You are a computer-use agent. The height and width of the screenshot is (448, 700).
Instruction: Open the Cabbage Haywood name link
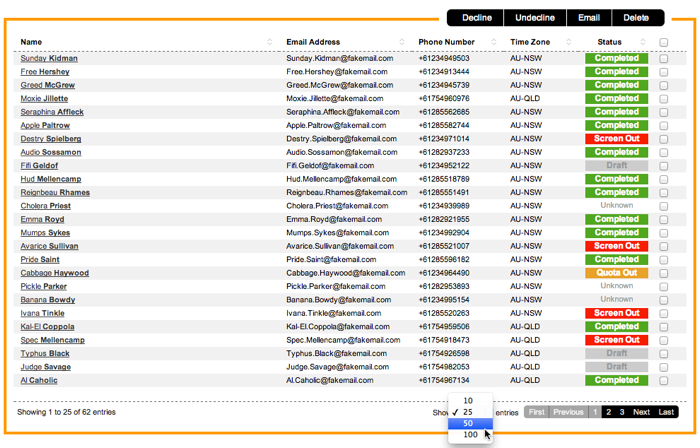coord(55,273)
